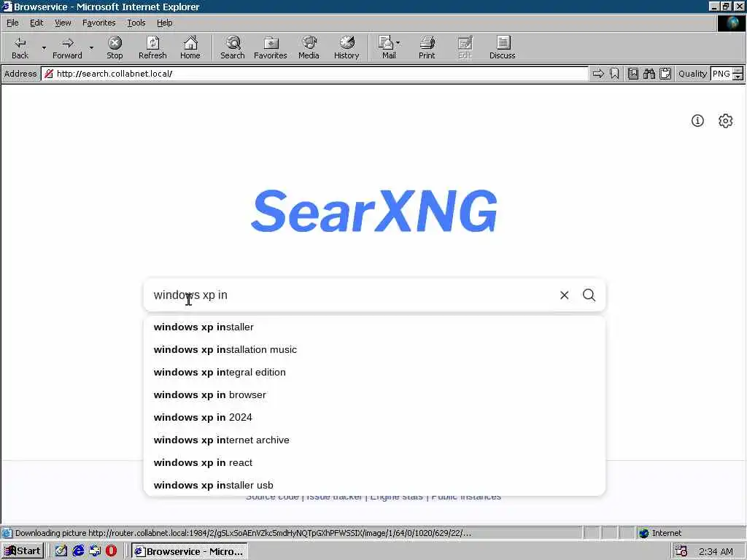This screenshot has height=560, width=747.
Task: Open the Favorites toolbar pane
Action: pyautogui.click(x=271, y=47)
